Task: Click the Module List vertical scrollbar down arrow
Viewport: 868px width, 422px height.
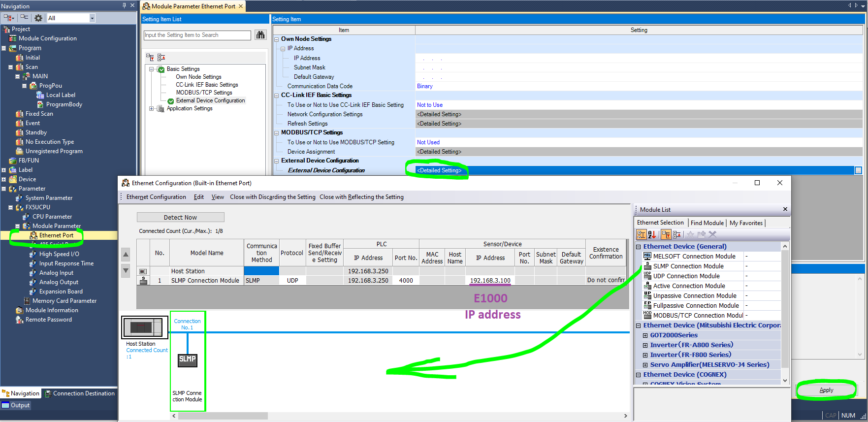Action: [785, 381]
